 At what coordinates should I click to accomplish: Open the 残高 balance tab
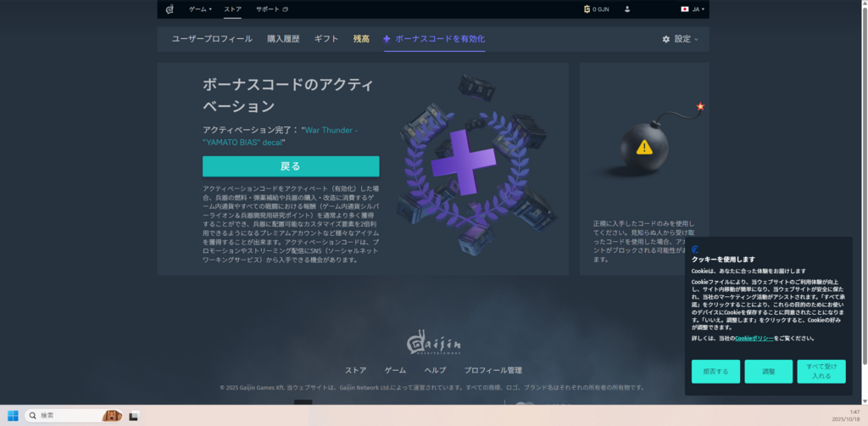click(x=361, y=39)
